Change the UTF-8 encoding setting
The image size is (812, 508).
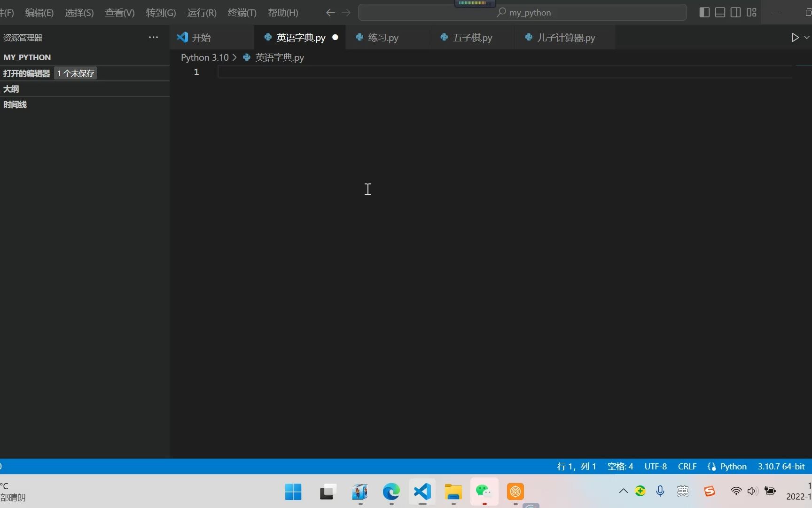(656, 466)
